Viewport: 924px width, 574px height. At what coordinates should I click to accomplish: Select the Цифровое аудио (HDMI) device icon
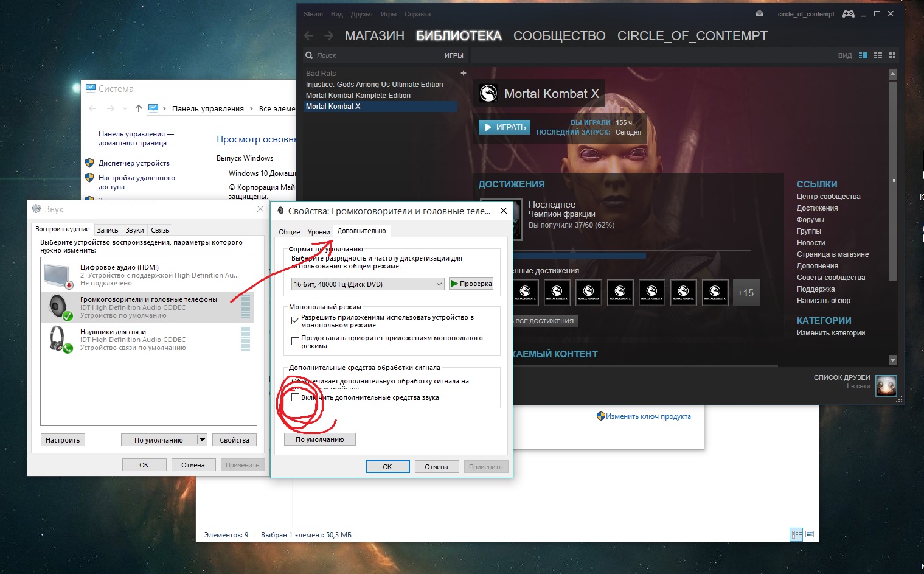[x=58, y=275]
